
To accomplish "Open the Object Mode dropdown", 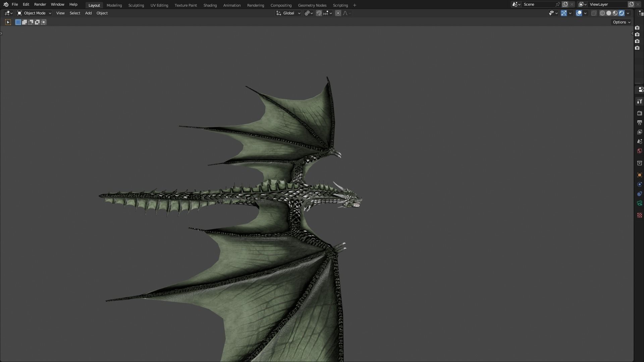I will click(x=34, y=13).
